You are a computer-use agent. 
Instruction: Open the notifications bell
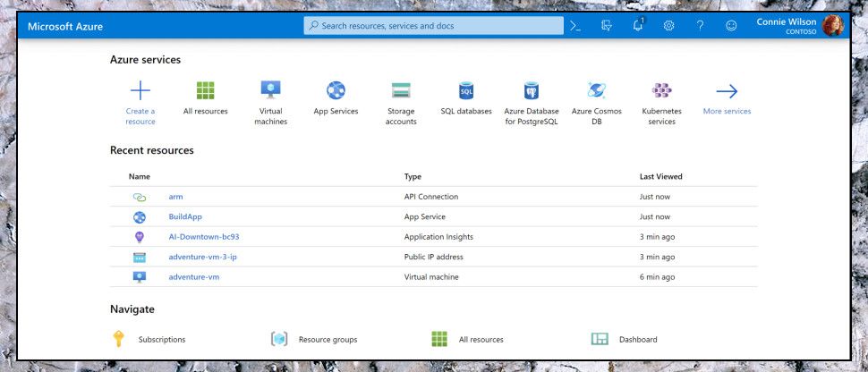(638, 25)
